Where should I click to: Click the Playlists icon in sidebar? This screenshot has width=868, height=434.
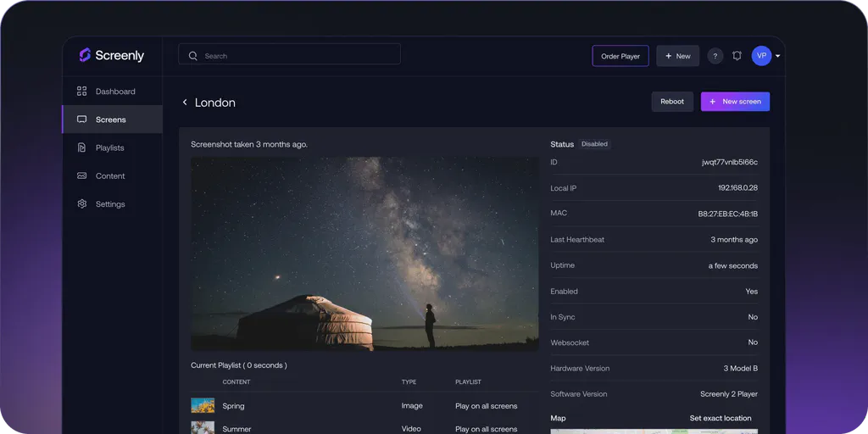point(82,147)
